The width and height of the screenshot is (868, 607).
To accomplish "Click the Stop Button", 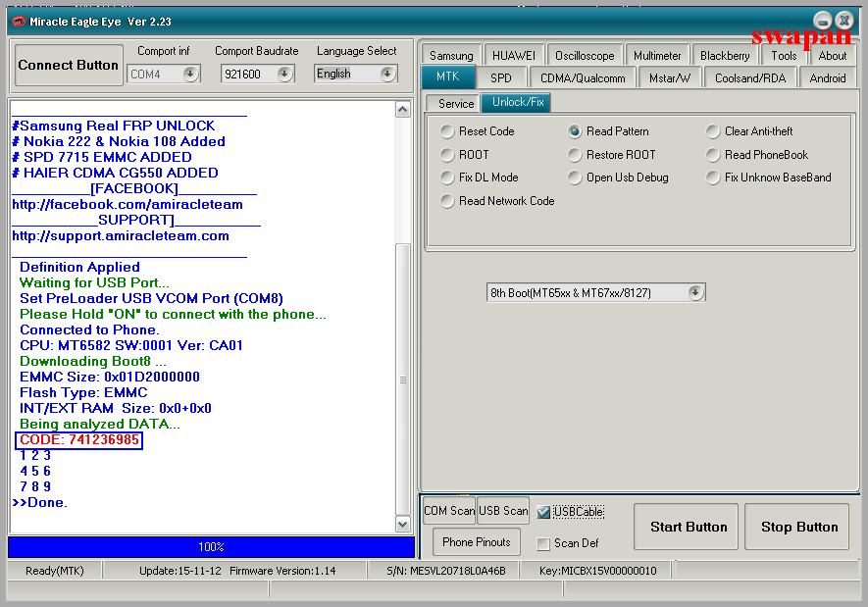I will pyautogui.click(x=798, y=527).
